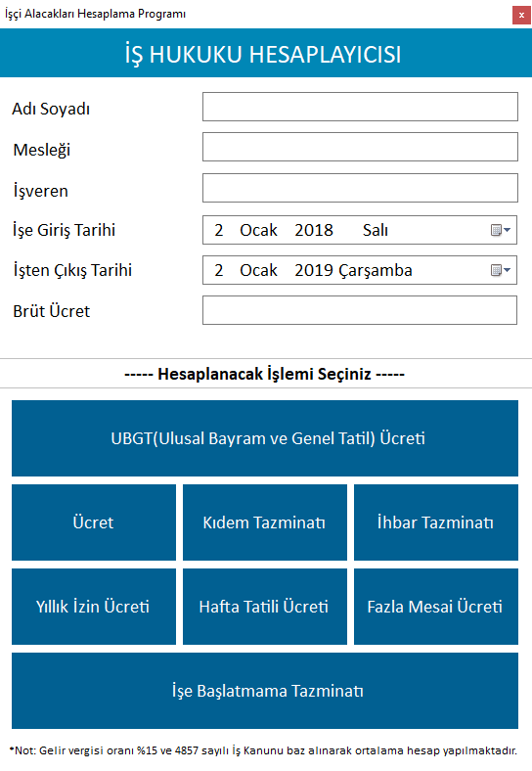The height and width of the screenshot is (771, 532).
Task: Select the day number in İşe Giriş Tarihi
Action: 219,230
